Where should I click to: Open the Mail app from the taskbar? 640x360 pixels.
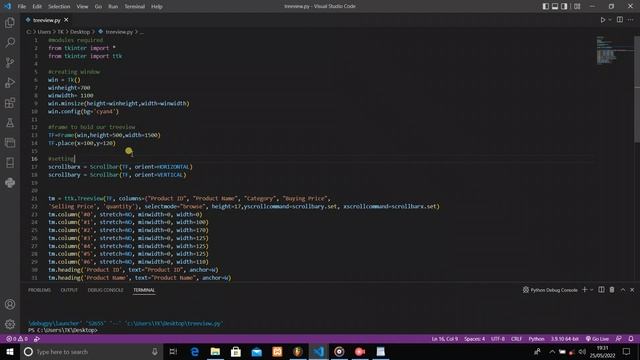[x=256, y=351]
